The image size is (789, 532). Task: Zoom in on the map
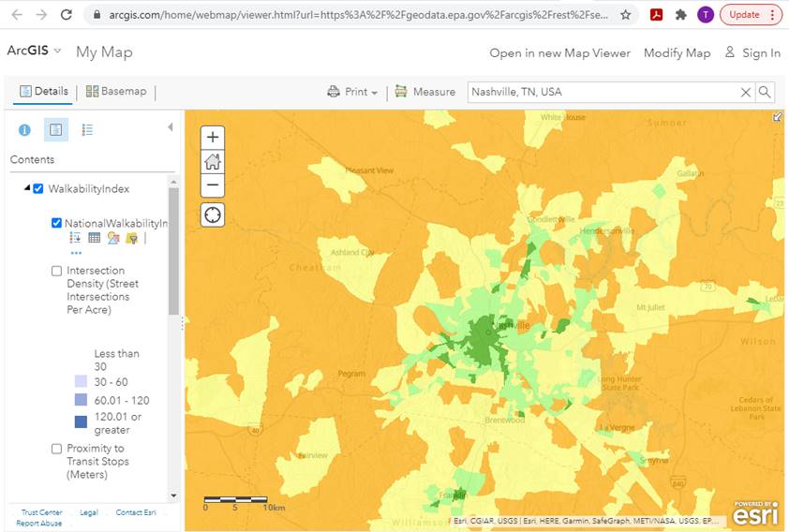coord(213,138)
